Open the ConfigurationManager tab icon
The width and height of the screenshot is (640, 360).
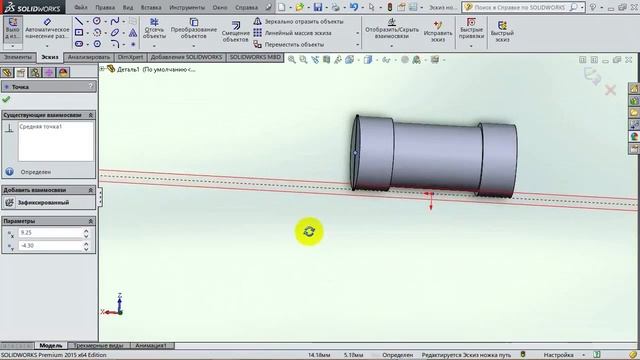35,73
